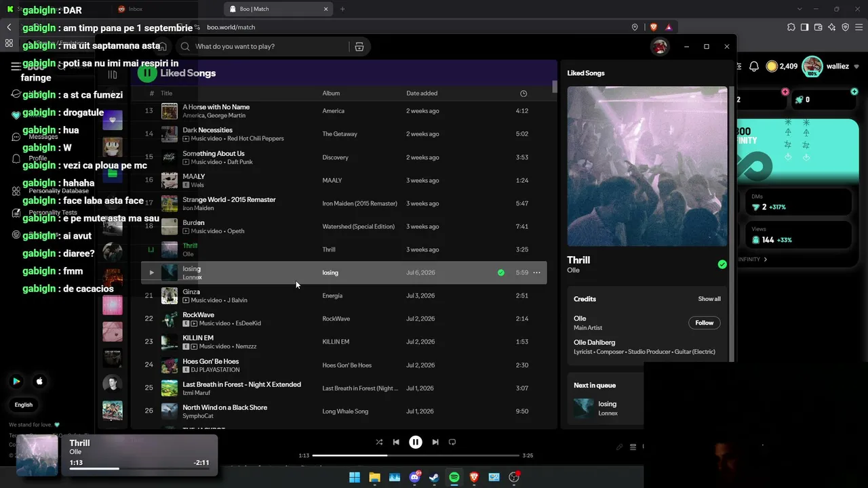Open the 'Watershed (Special Edition)' album link
Image resolution: width=868 pixels, height=488 pixels.
(x=358, y=226)
